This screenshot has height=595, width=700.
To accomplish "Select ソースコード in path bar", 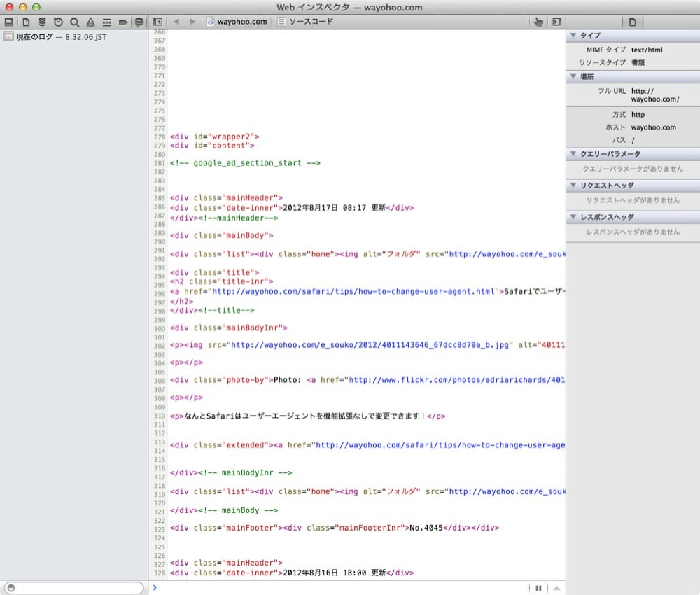I will [x=305, y=22].
